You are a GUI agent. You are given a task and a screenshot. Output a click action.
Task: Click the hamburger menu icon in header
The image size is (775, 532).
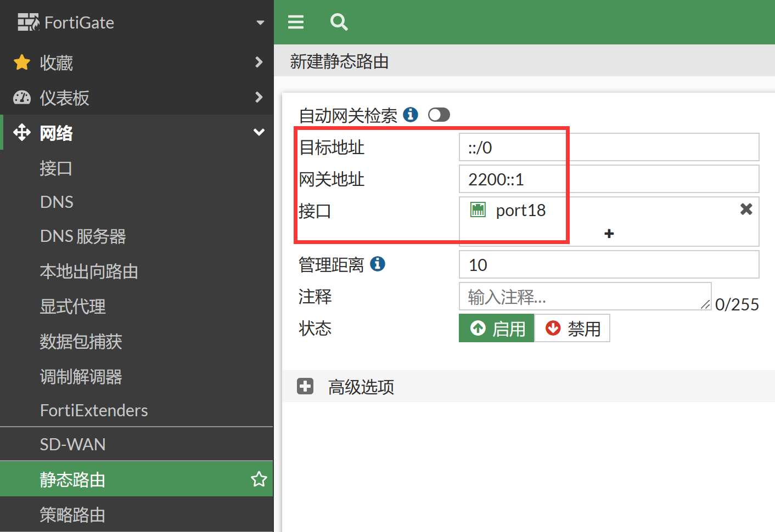(x=296, y=22)
